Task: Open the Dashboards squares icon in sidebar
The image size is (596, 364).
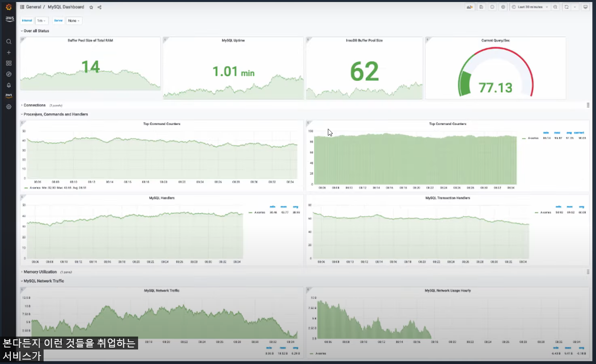Action: (8, 63)
